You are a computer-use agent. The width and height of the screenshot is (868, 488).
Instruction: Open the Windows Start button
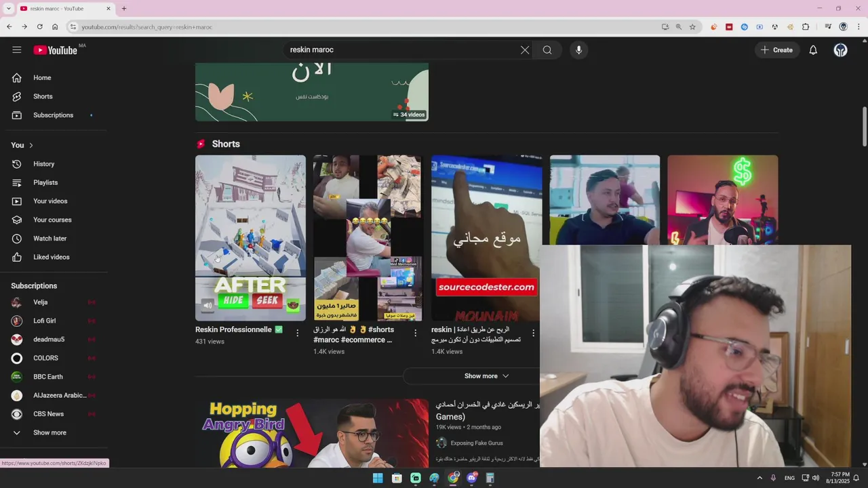(x=378, y=478)
